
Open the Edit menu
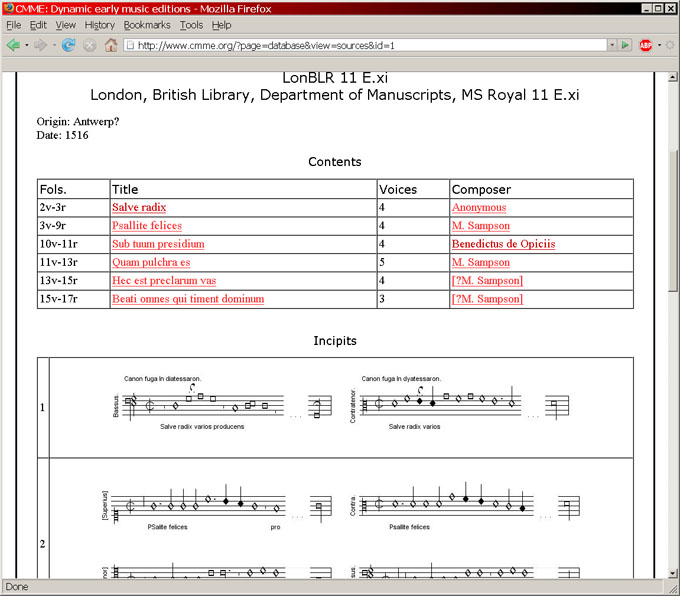38,25
